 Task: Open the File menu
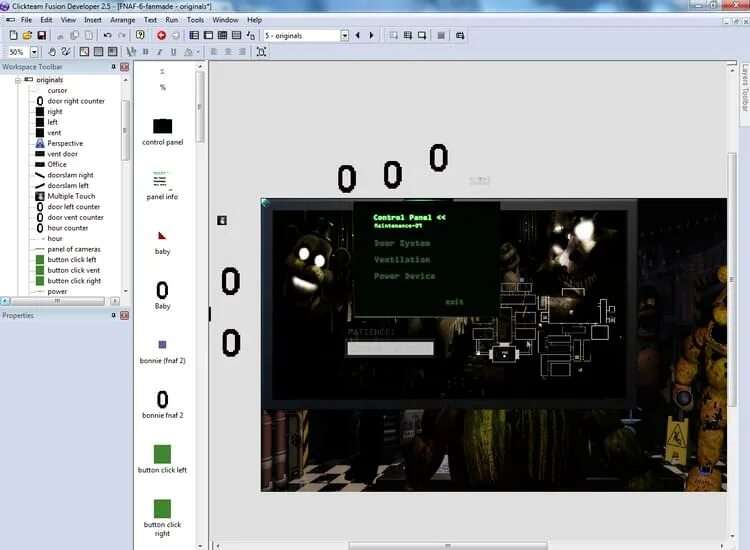pyautogui.click(x=26, y=20)
